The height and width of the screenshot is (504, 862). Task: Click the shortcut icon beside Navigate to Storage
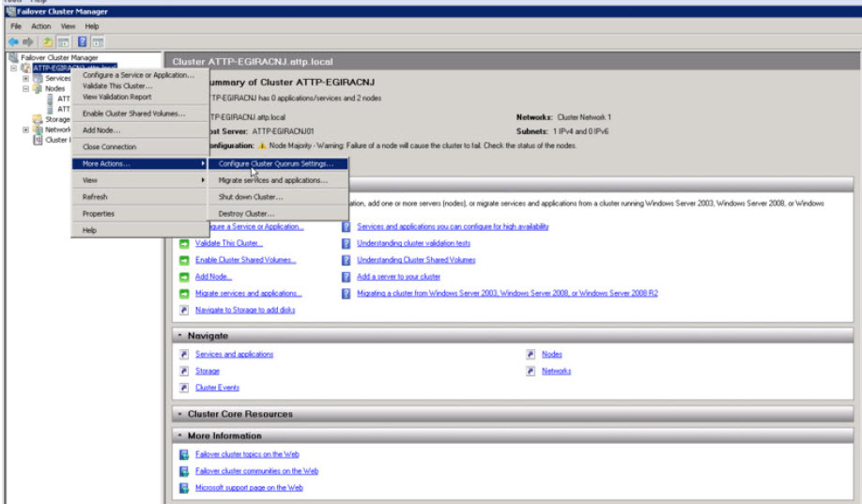pyautogui.click(x=184, y=310)
